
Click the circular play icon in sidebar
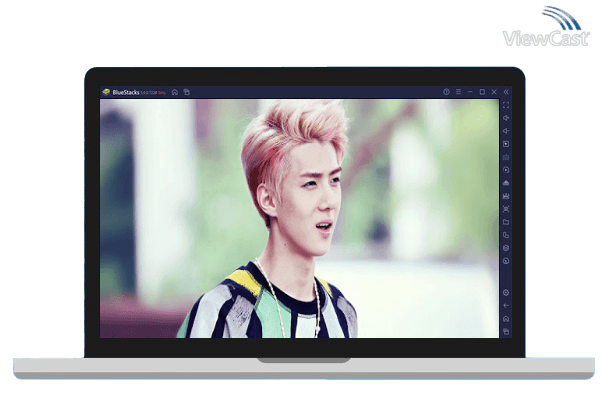506,170
